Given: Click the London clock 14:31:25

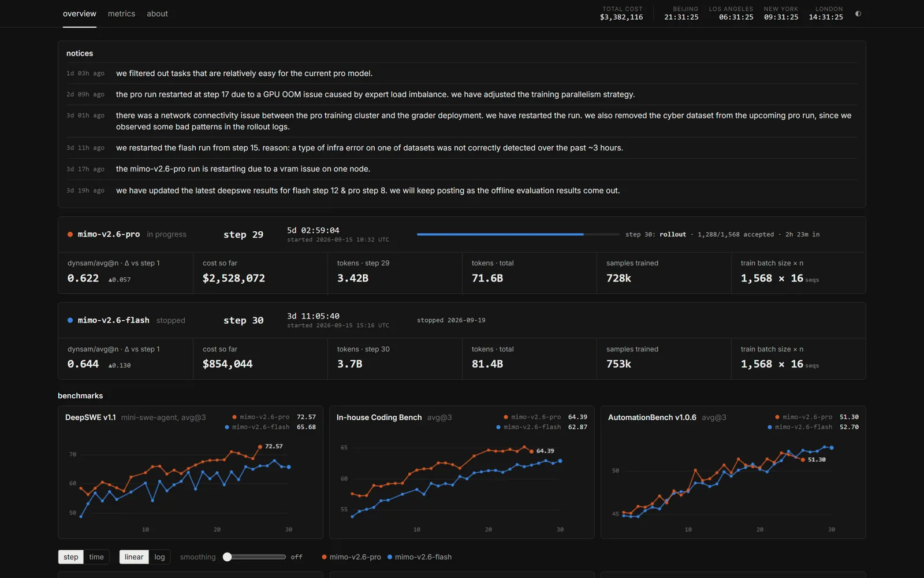Looking at the screenshot, I should 826,17.
